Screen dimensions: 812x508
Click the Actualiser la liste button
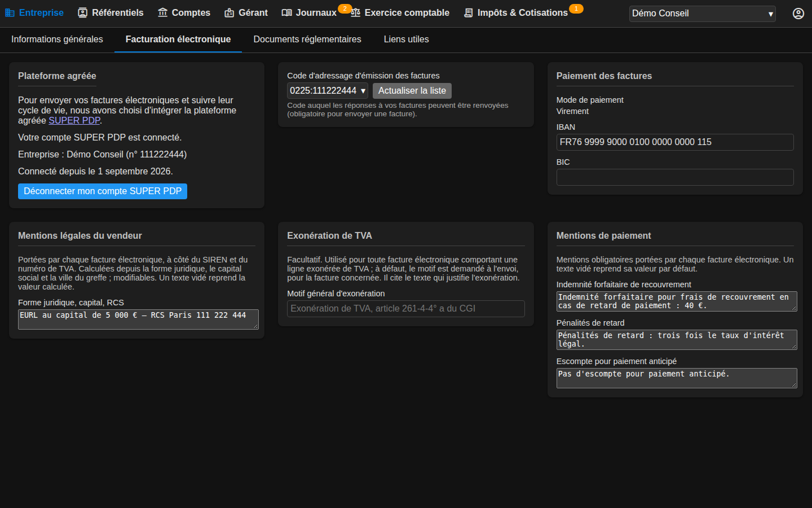click(412, 91)
